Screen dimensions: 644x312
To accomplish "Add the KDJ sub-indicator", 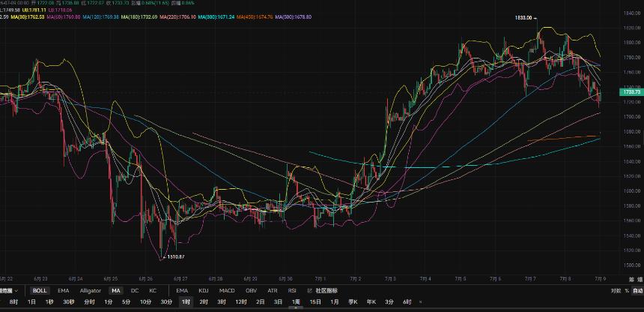I will [x=203, y=290].
